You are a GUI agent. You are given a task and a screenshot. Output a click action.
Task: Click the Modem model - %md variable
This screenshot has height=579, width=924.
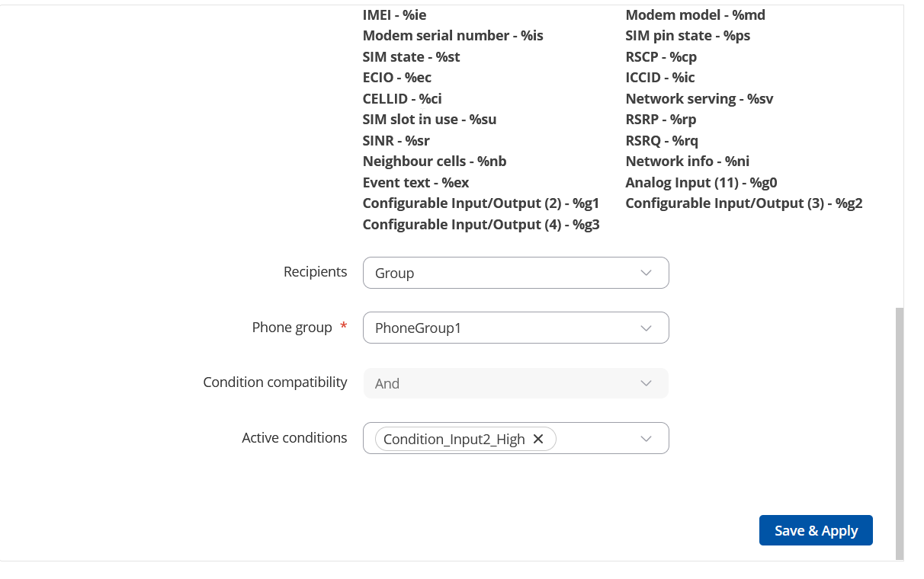click(x=695, y=14)
